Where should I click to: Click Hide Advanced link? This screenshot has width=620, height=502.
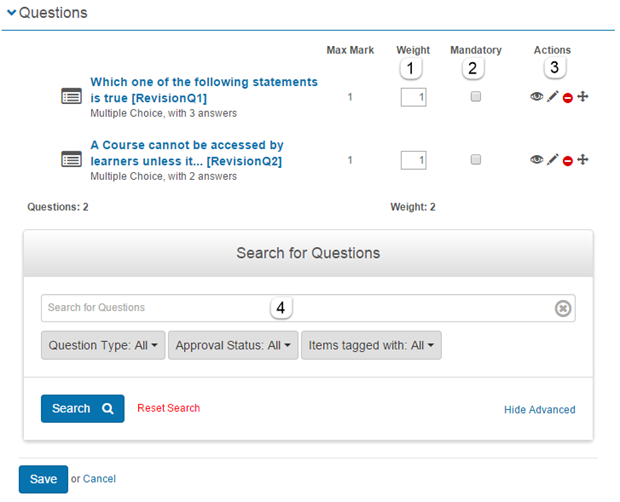(539, 409)
